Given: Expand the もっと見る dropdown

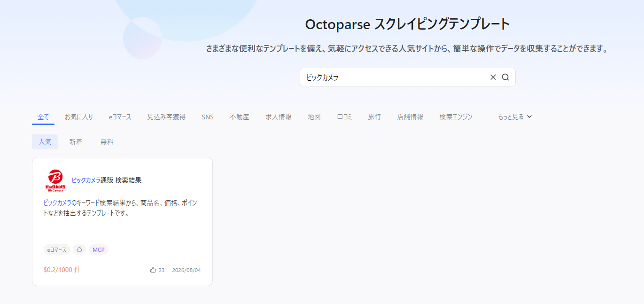Looking at the screenshot, I should [x=515, y=117].
